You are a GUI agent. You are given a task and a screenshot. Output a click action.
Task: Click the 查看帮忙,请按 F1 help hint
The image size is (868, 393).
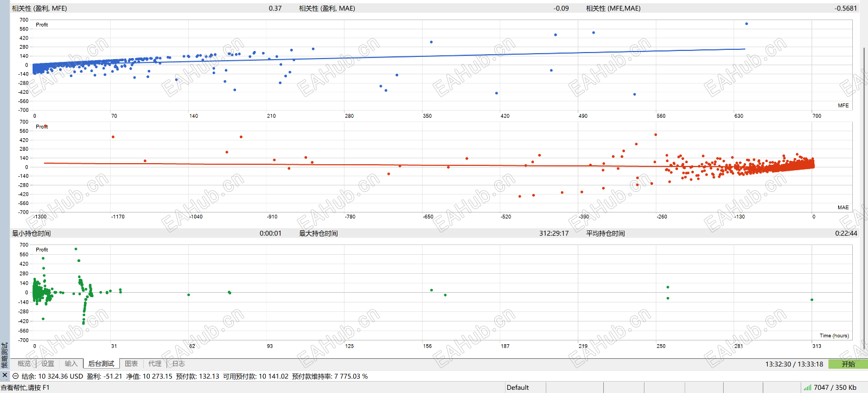tap(25, 388)
